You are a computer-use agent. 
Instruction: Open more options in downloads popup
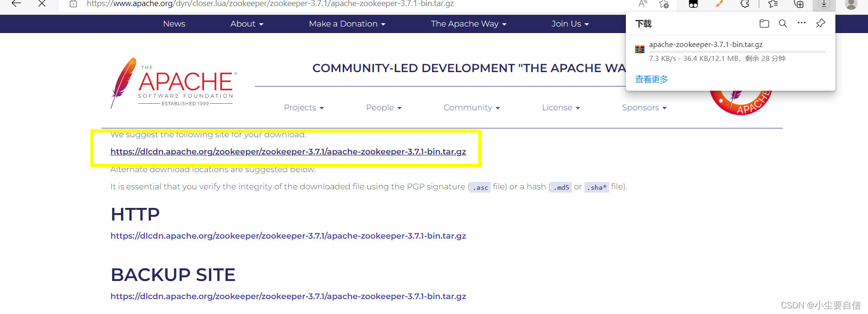pos(801,23)
